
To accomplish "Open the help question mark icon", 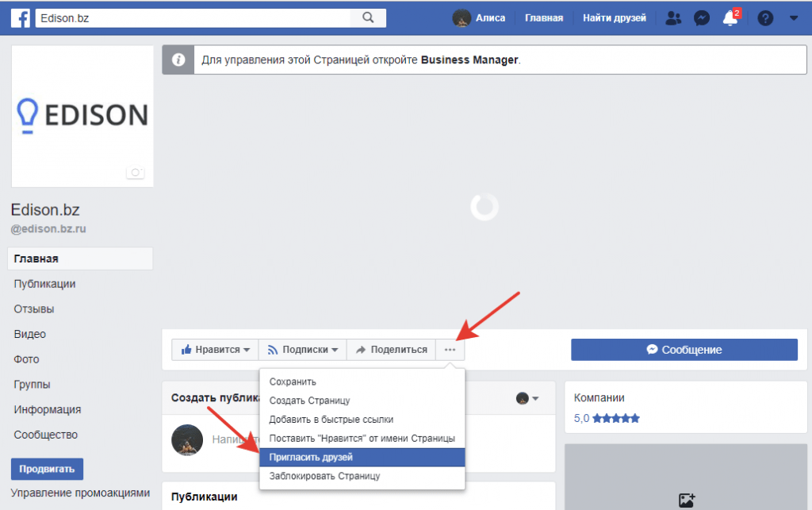I will point(765,18).
